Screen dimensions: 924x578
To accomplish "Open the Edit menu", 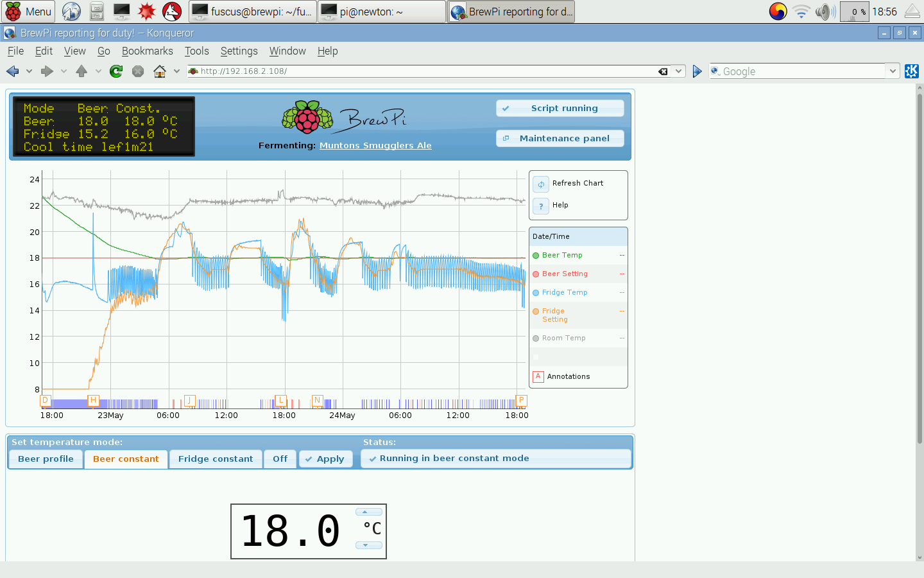I will pos(44,51).
